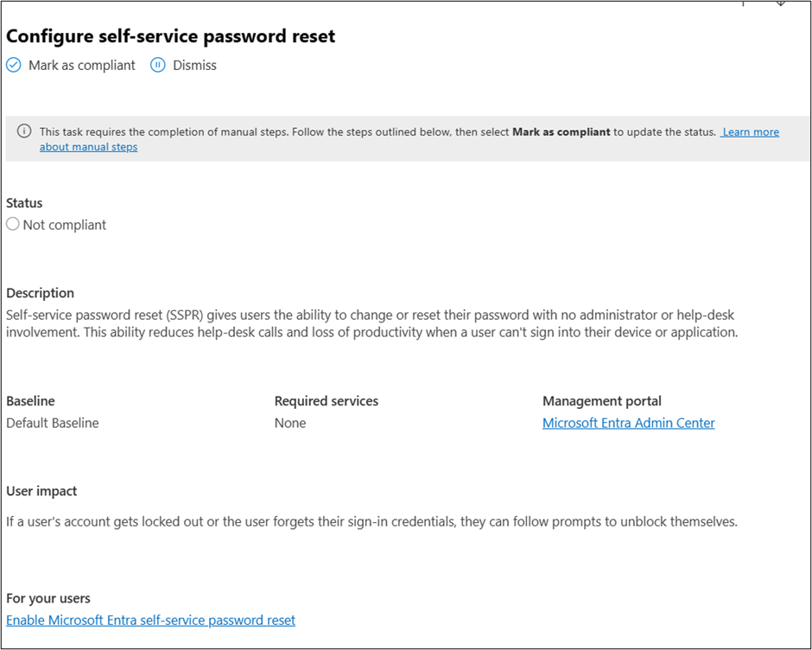The image size is (812, 650).
Task: Click the Not compliant status text
Action: click(65, 225)
